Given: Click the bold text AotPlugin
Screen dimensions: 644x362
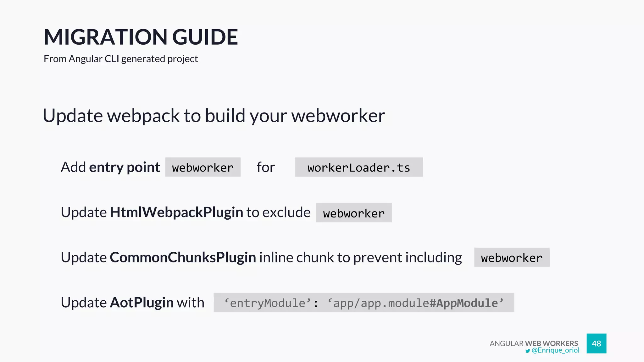Looking at the screenshot, I should [142, 303].
